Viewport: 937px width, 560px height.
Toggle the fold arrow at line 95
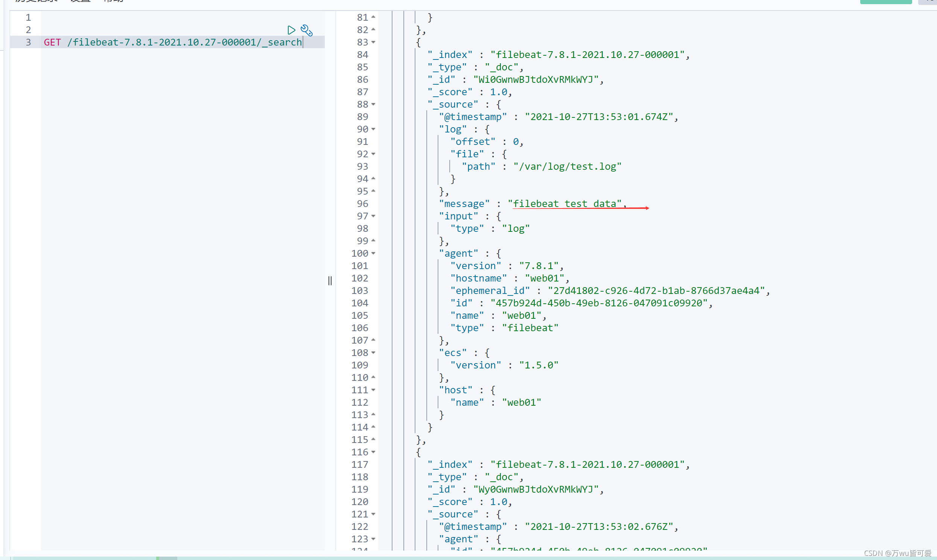coord(373,191)
